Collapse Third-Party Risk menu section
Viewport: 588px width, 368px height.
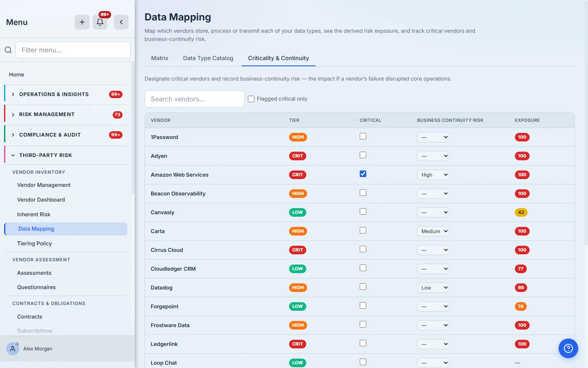click(66, 155)
